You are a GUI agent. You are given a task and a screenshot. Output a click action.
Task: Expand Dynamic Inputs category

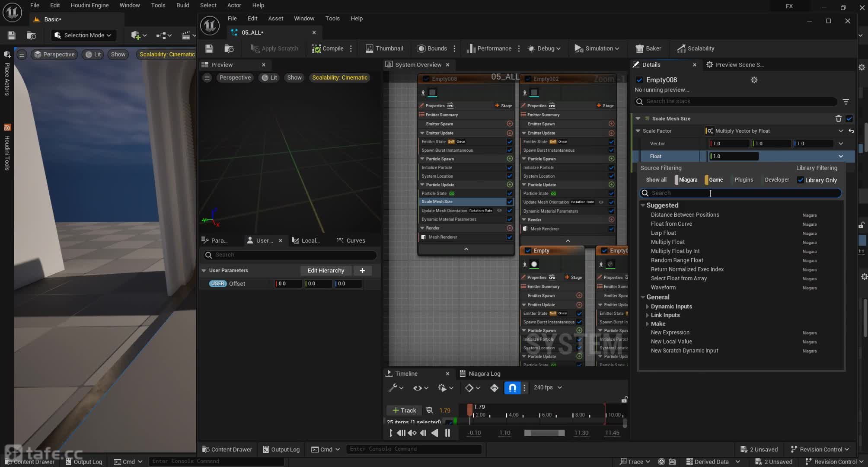pyautogui.click(x=647, y=307)
